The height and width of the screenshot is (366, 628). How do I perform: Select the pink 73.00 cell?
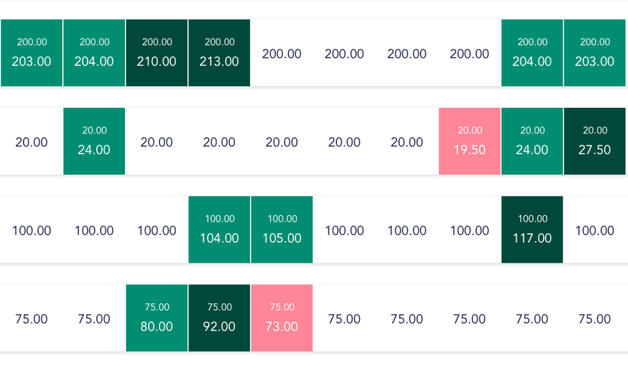[x=282, y=318]
